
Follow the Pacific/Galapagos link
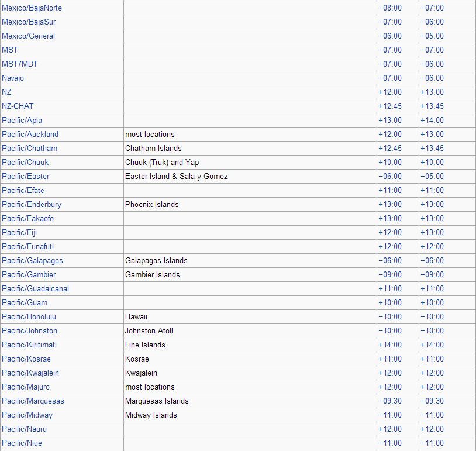coord(32,260)
